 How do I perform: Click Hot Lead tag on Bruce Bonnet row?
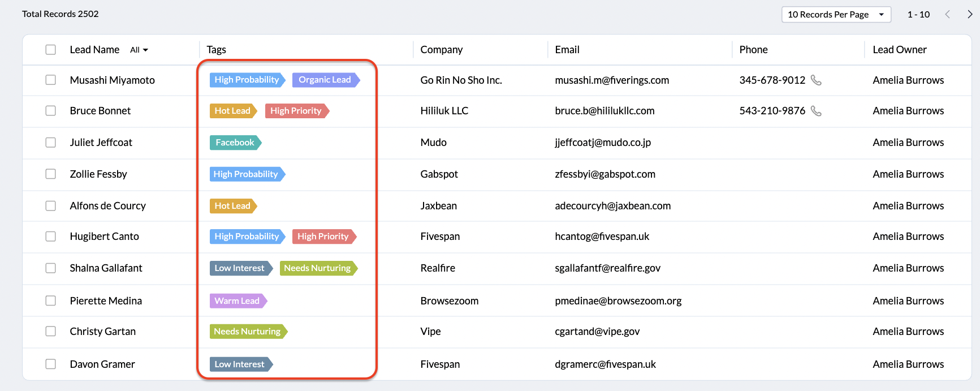click(233, 110)
